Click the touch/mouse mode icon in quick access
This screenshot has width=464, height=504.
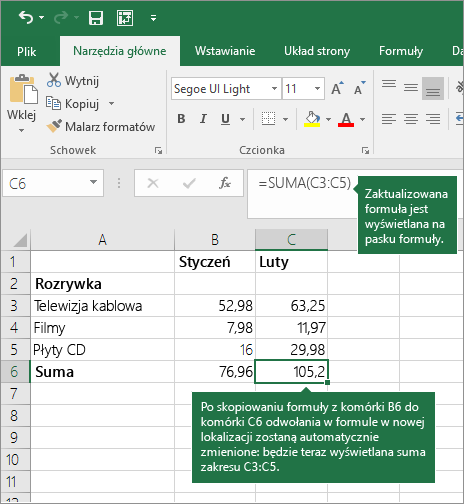[x=125, y=18]
